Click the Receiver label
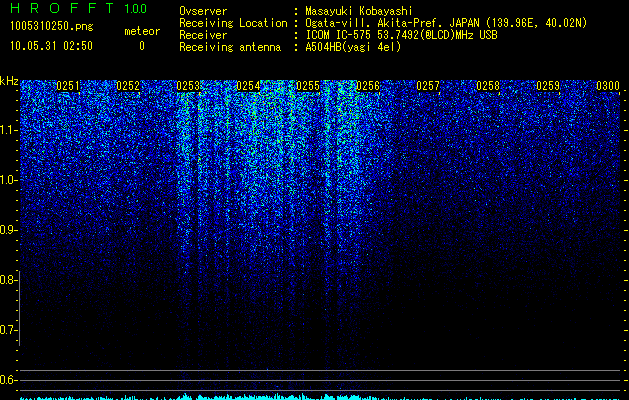The image size is (629, 400). tap(203, 35)
